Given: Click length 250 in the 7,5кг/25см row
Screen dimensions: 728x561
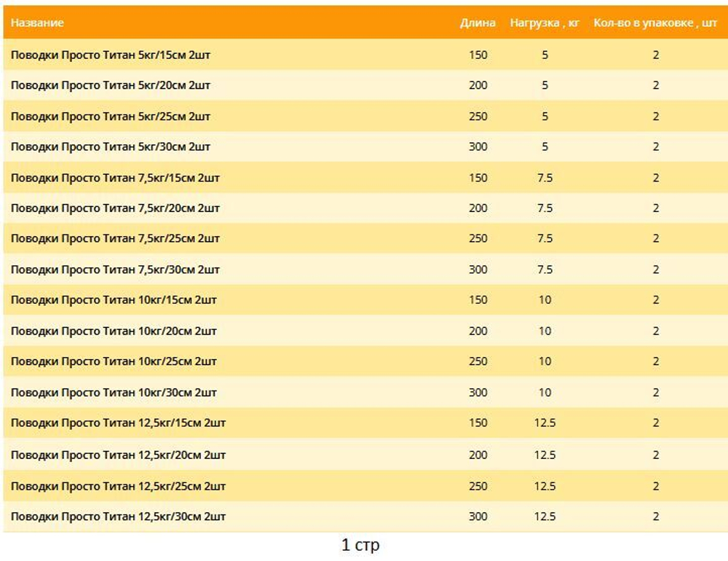Looking at the screenshot, I should coord(478,238).
